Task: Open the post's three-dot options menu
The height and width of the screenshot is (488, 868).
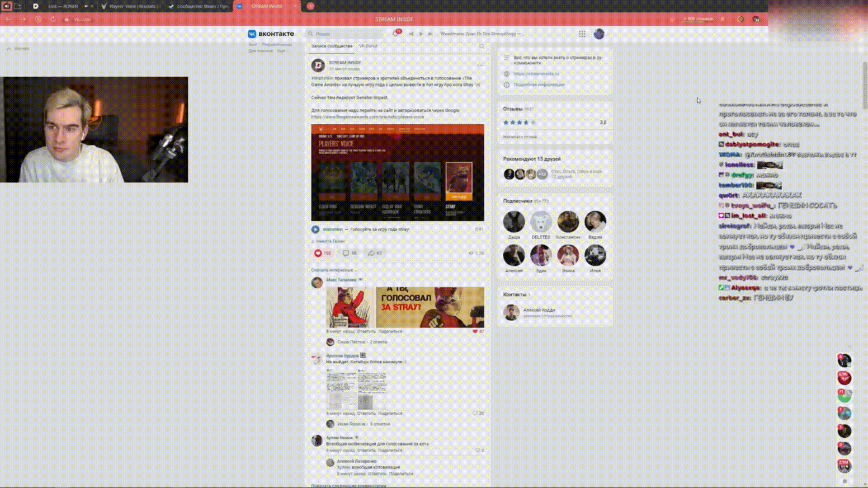Action: (x=480, y=66)
